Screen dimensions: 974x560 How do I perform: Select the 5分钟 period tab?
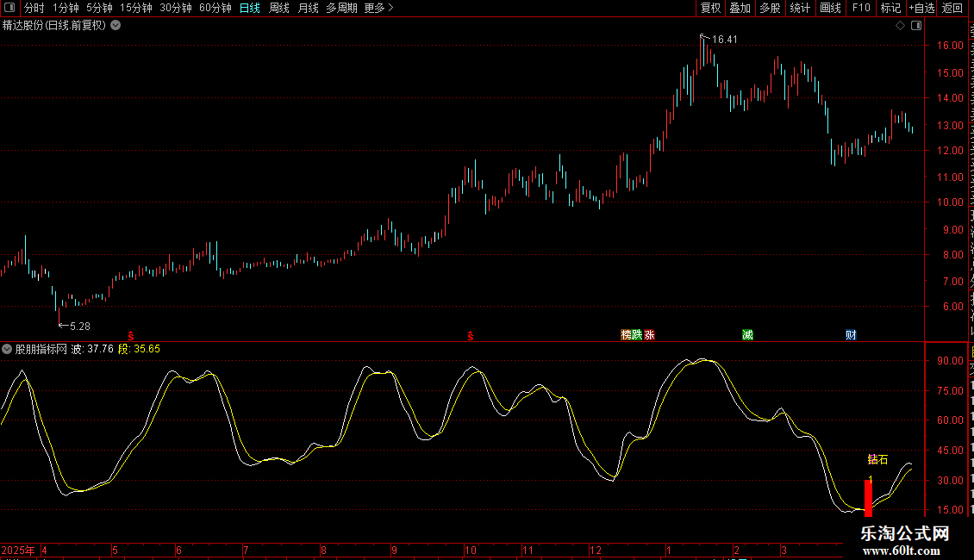pyautogui.click(x=99, y=8)
